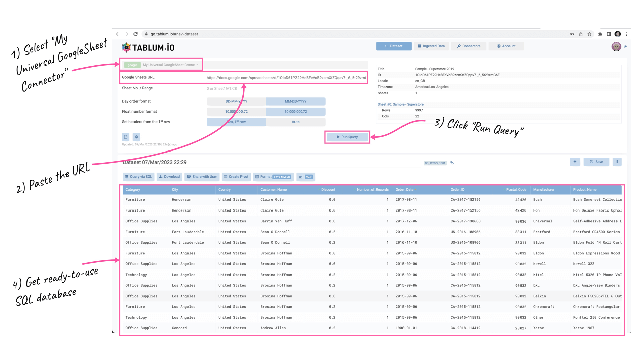The height and width of the screenshot is (362, 644).
Task: Open Chrome profile avatar in toolbar
Action: [x=618, y=34]
